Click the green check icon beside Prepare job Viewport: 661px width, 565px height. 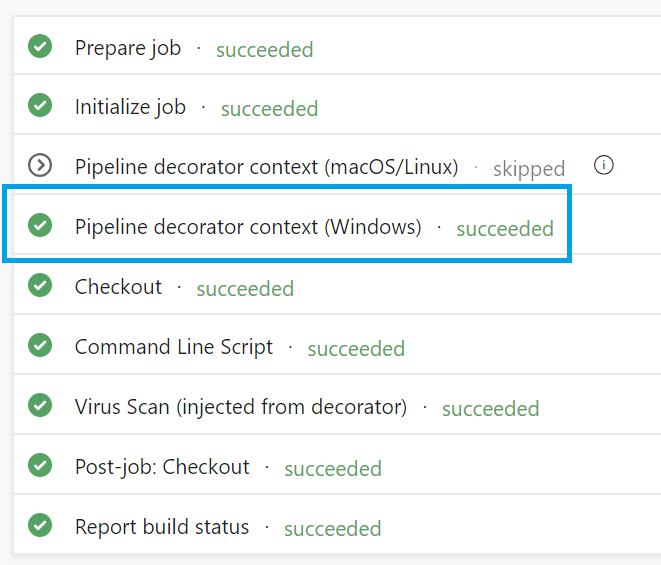[x=40, y=47]
